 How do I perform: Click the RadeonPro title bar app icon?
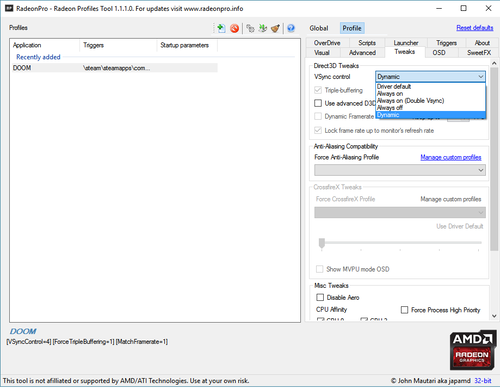[9, 8]
